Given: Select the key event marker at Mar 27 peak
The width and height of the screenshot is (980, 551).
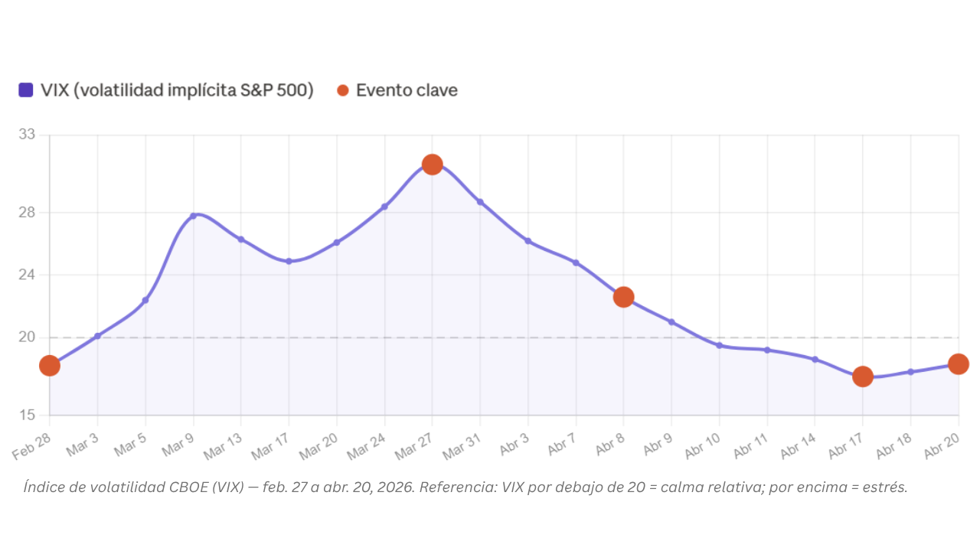Looking at the screenshot, I should [432, 165].
